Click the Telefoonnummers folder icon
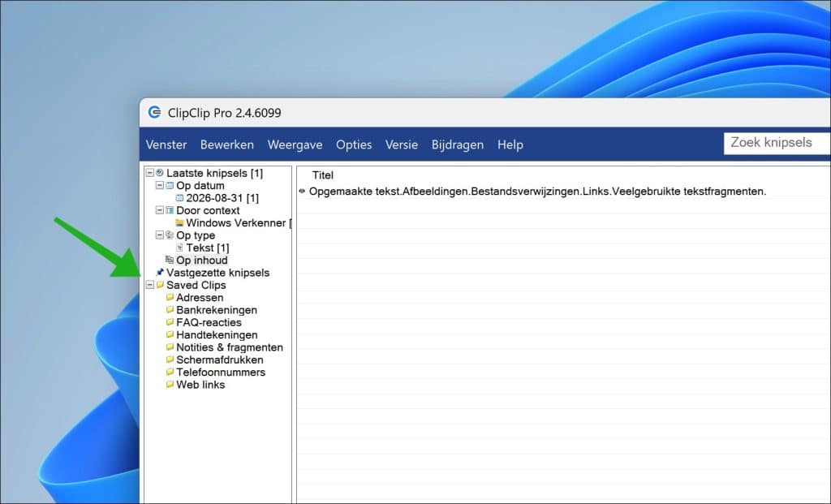This screenshot has width=831, height=504. pos(170,372)
